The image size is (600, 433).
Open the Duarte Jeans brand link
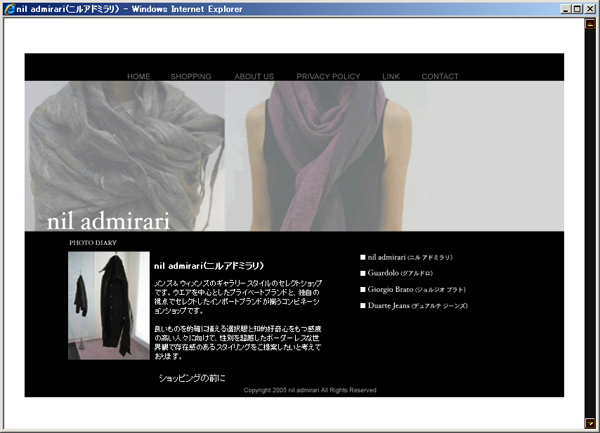click(417, 306)
